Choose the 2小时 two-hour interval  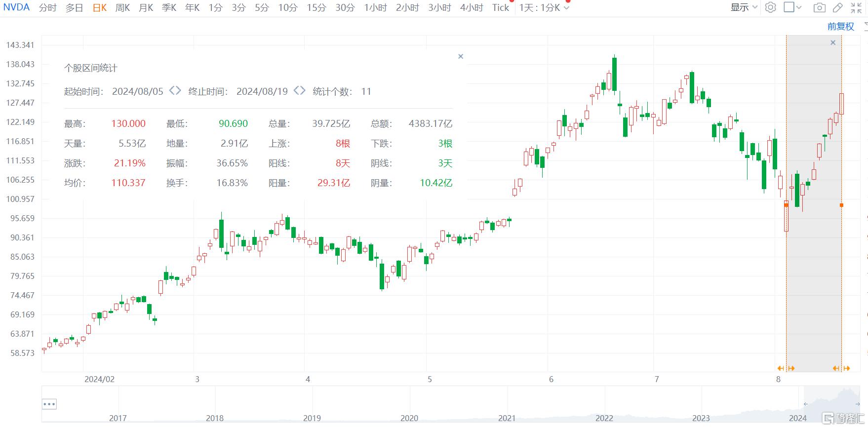(407, 7)
